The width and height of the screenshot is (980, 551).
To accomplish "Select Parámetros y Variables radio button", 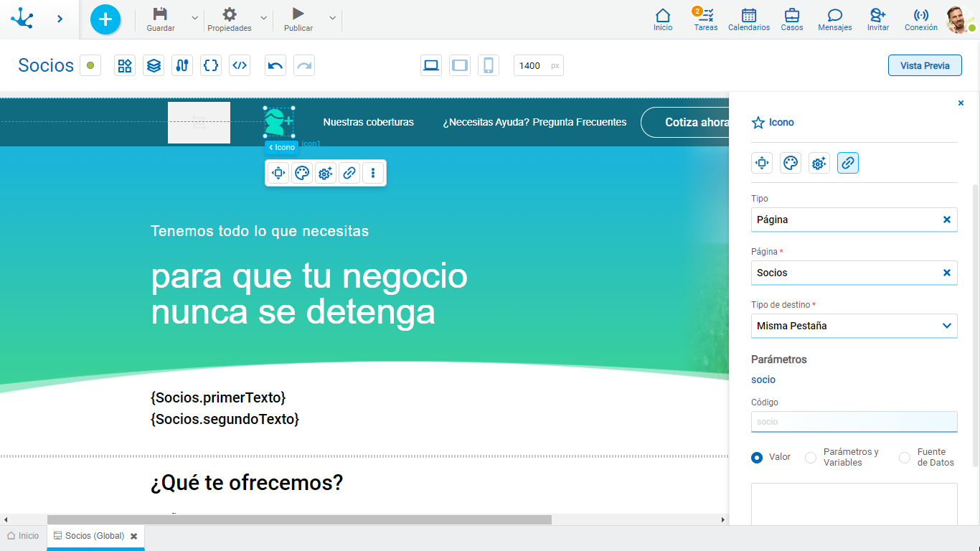I will 811,457.
